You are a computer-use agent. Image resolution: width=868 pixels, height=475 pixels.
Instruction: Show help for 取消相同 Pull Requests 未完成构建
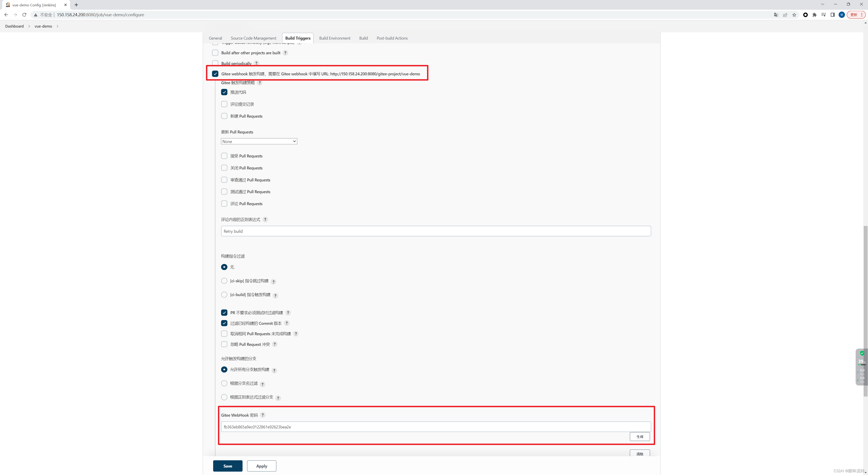coord(296,334)
